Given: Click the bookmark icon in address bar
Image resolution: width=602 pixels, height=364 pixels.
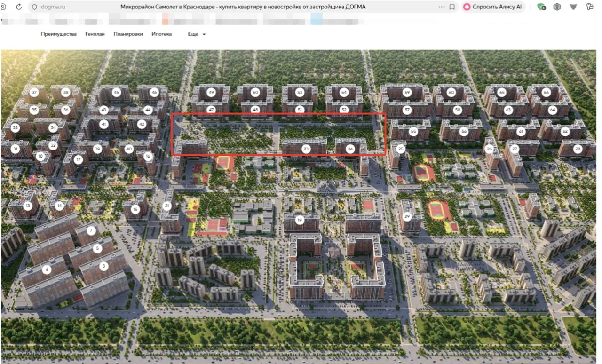Looking at the screenshot, I should point(452,7).
